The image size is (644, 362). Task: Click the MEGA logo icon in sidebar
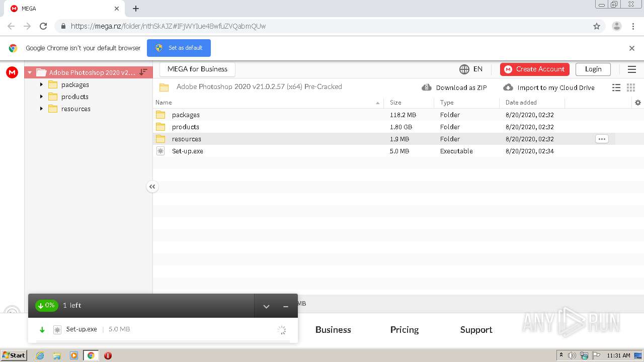click(x=12, y=72)
